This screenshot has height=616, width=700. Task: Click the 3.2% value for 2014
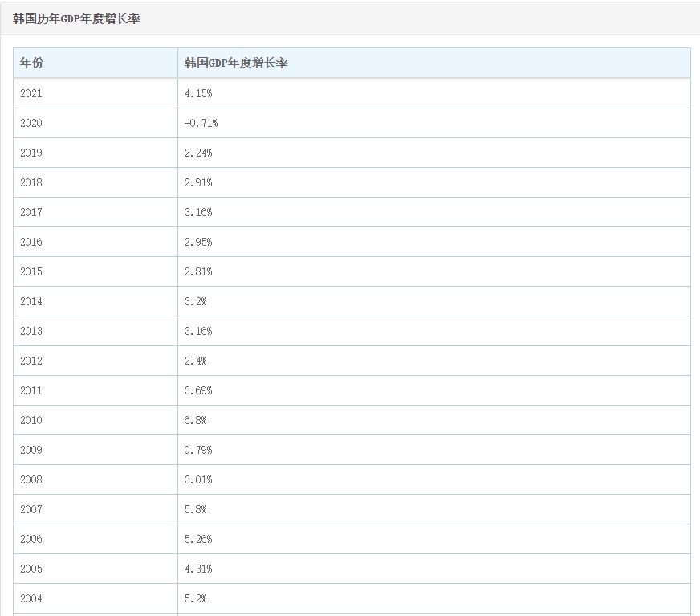click(x=195, y=301)
